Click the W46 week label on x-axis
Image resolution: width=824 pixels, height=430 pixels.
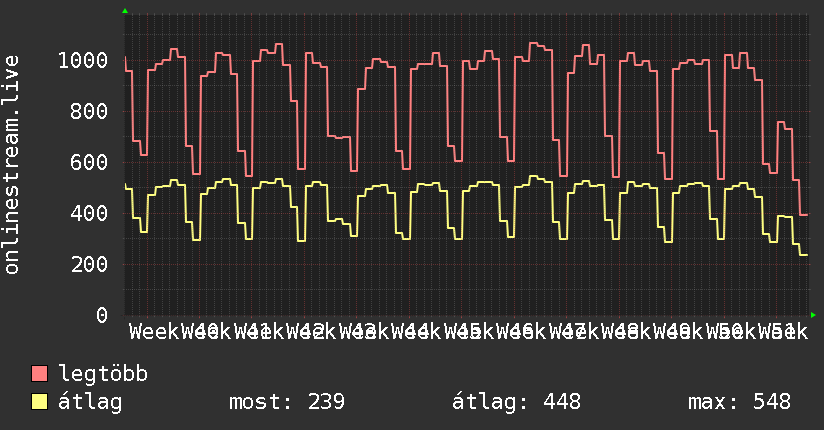pos(519,331)
